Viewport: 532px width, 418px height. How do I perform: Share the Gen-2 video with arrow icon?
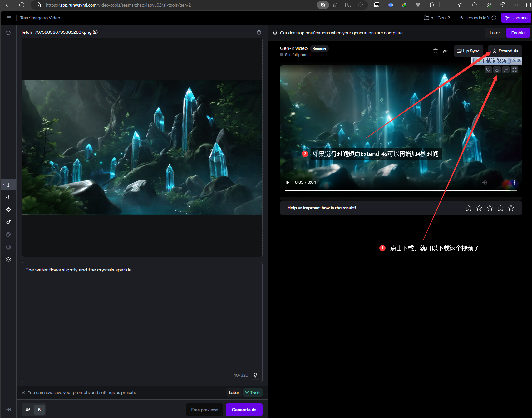pos(446,51)
